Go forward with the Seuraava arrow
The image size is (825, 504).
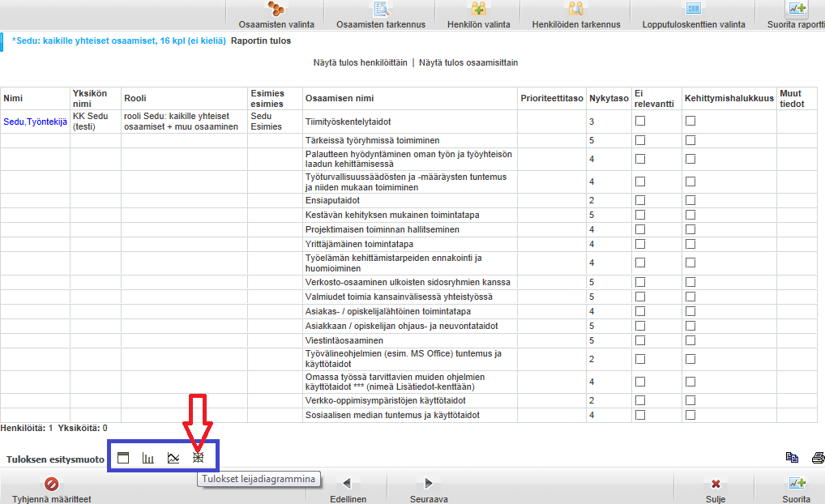428,483
